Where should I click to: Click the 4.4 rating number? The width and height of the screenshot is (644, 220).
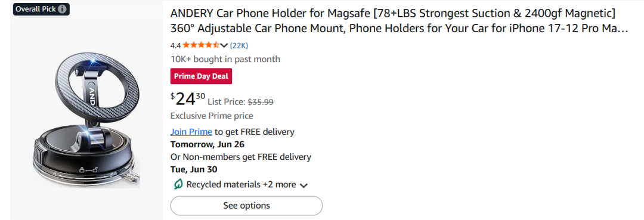tap(175, 45)
